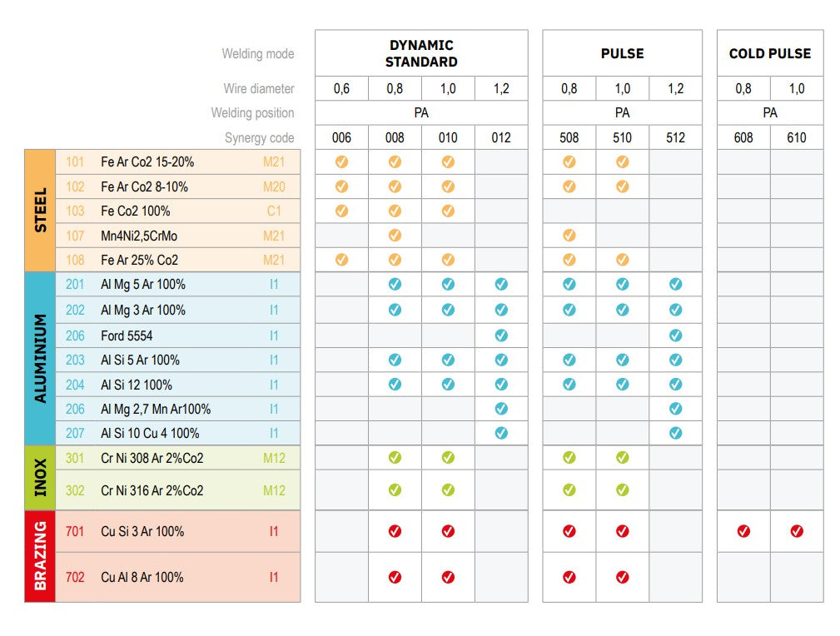The image size is (840, 636).
Task: Click the orange STEEL category block
Action: tap(40, 211)
